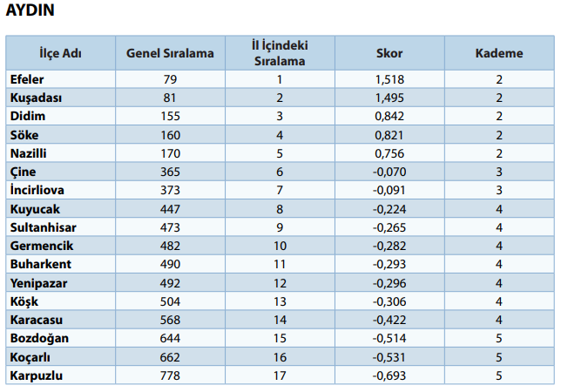
Task: Click the AYDIN heading
Action: point(30,10)
